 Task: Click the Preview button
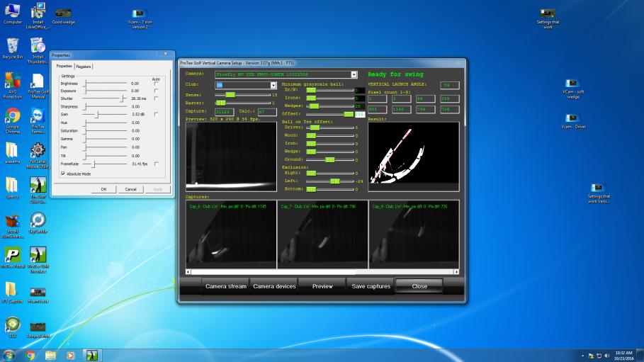[x=322, y=286]
